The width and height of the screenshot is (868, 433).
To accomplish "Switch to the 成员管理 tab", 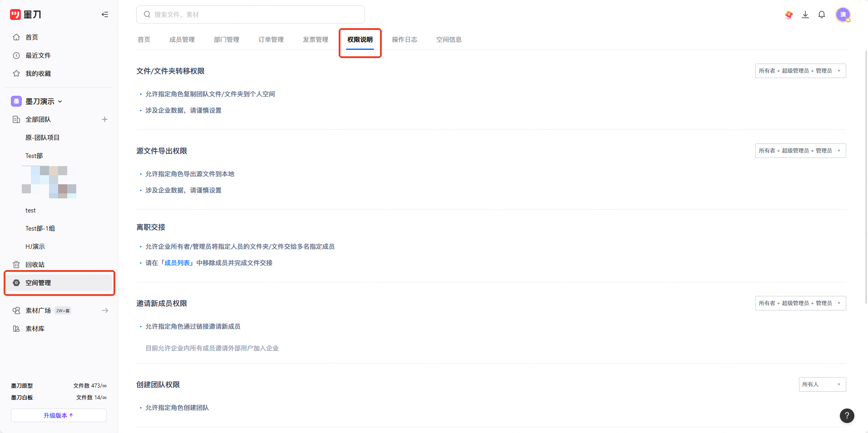I will [x=182, y=39].
